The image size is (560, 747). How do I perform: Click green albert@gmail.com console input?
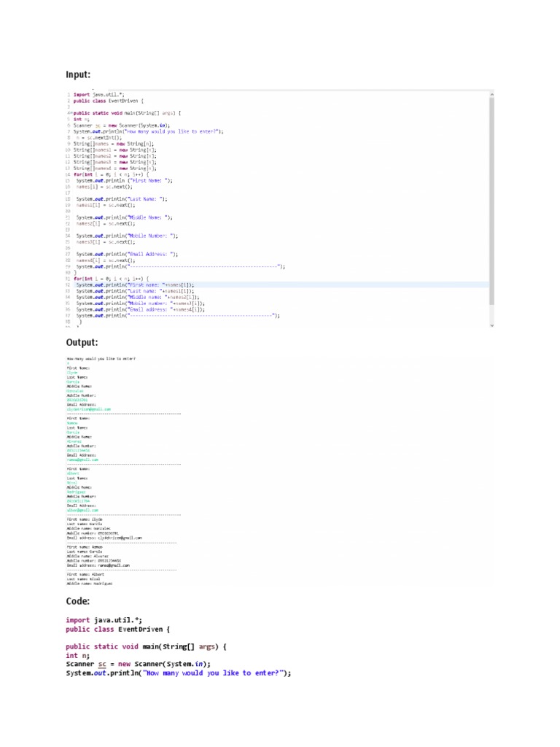pos(82,510)
